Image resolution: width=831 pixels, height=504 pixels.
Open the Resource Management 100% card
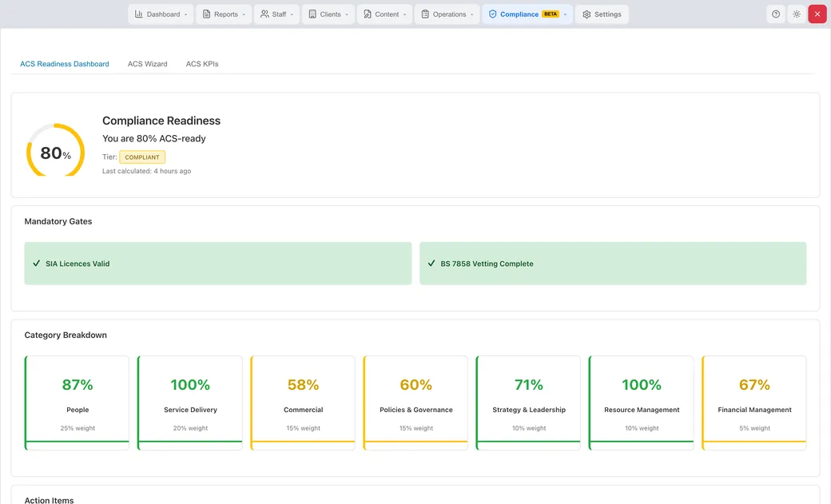pos(642,403)
